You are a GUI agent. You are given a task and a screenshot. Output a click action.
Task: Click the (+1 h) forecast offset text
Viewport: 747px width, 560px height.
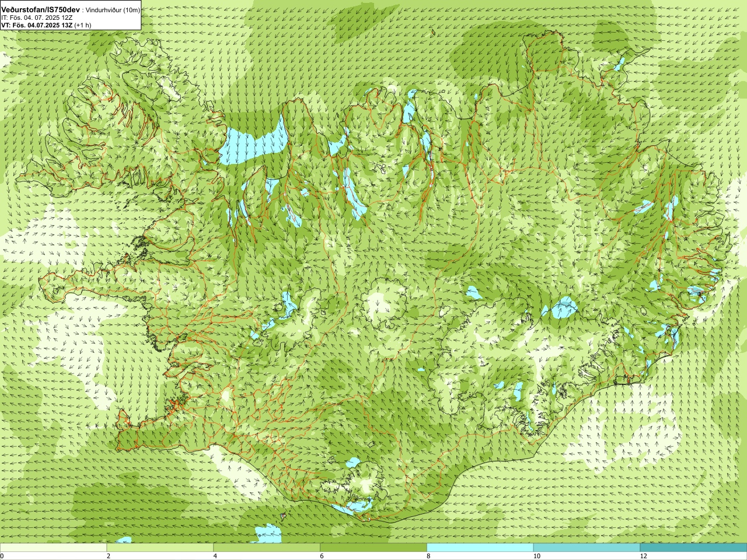point(83,25)
